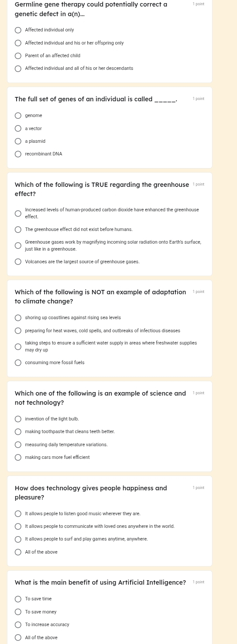The width and height of the screenshot is (237, 644).
Task: Select "preparing for heat waves, cold spells" option
Action: click(18, 331)
